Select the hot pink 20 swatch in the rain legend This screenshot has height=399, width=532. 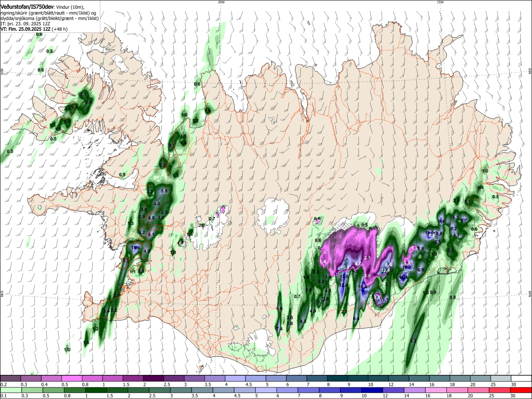click(478, 390)
